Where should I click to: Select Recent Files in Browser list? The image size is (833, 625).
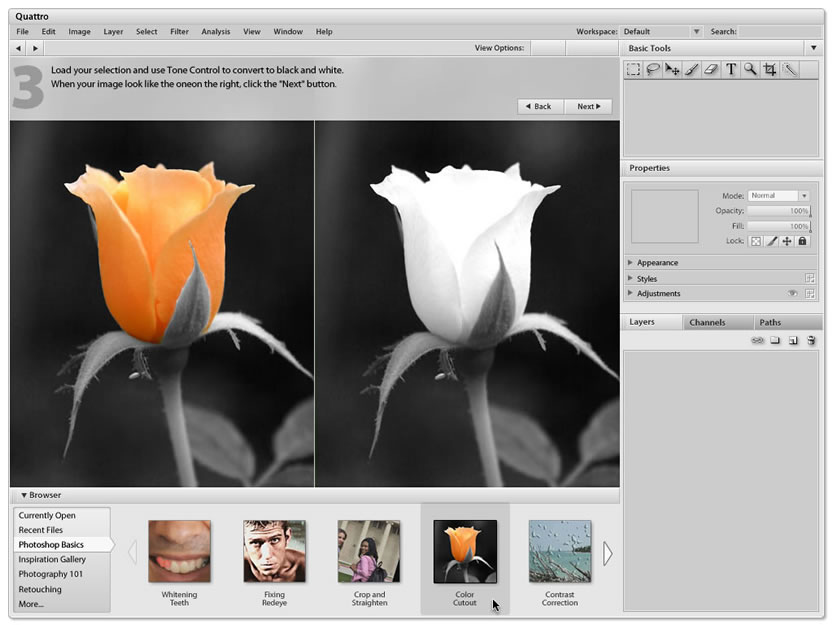62,530
